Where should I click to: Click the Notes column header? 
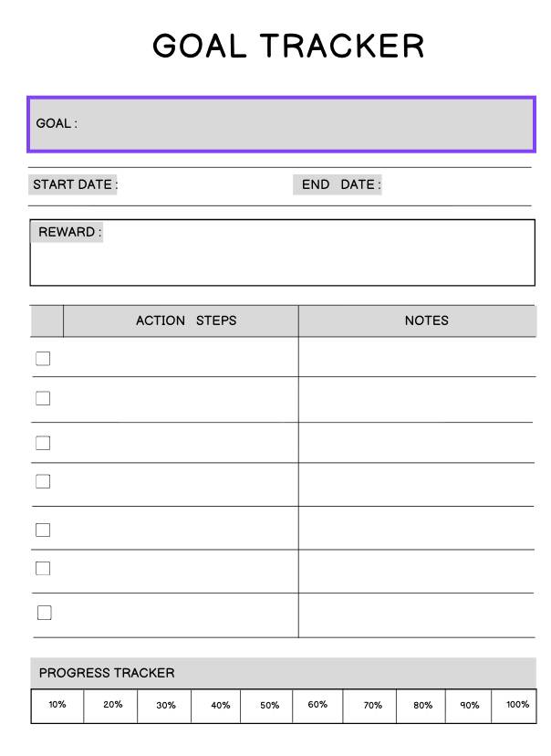point(426,320)
